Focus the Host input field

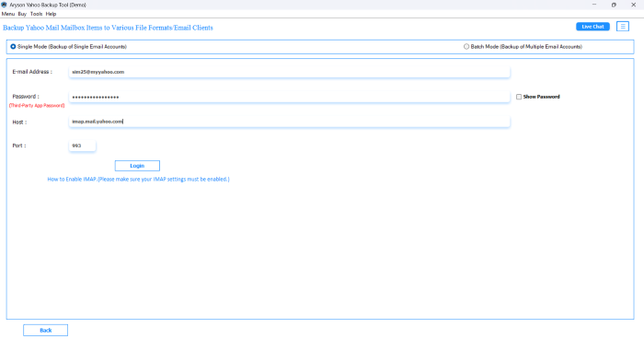click(289, 122)
